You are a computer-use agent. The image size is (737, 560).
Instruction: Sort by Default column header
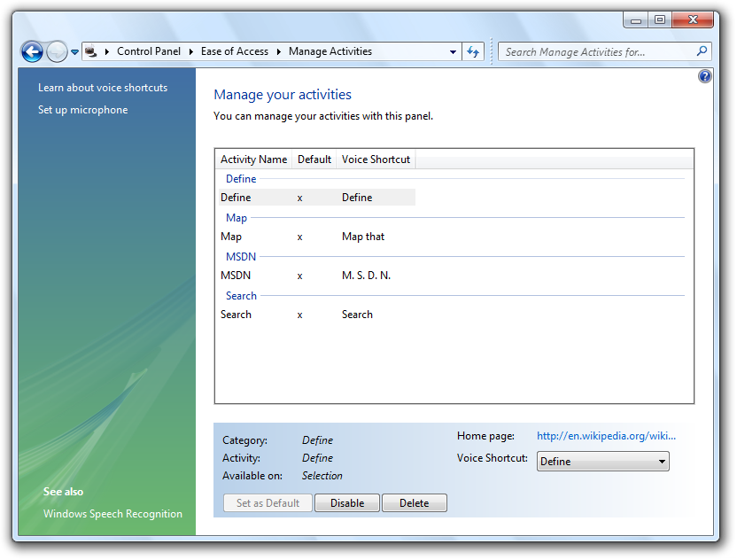click(x=314, y=159)
